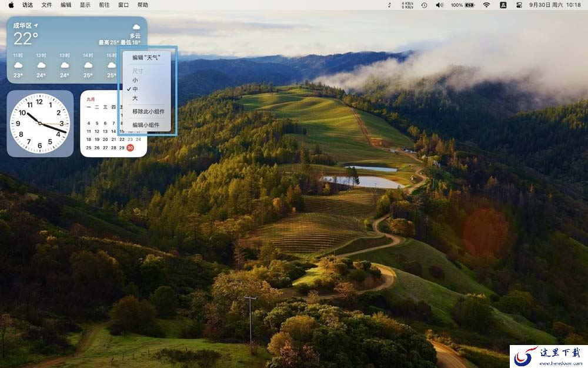Image resolution: width=588 pixels, height=368 pixels.
Task: Click the 14时 forecast cloud icon
Action: click(88, 65)
